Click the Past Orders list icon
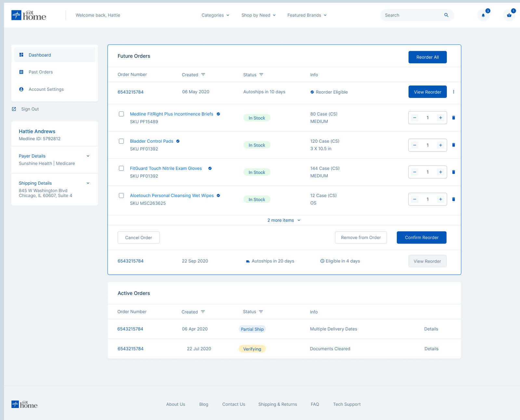This screenshot has width=520, height=420. point(21,72)
